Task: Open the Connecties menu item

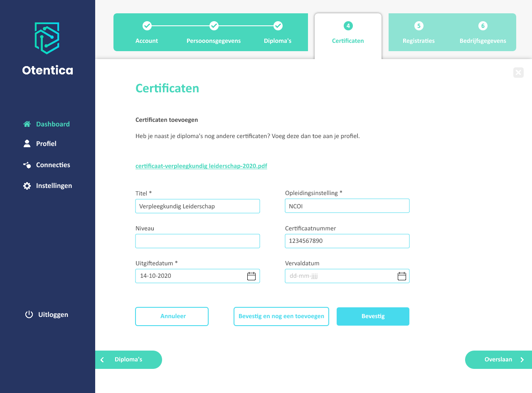Action: click(x=47, y=165)
